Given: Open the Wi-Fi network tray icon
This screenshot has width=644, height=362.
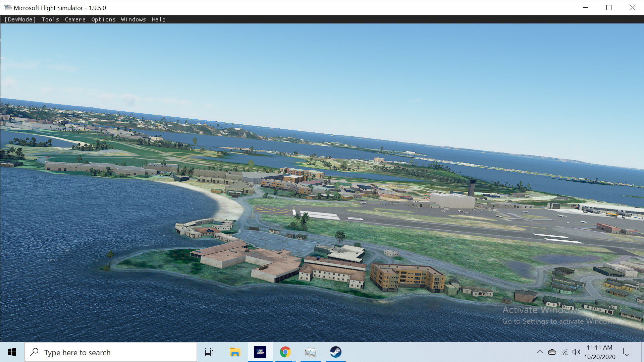Looking at the screenshot, I should pos(565,352).
